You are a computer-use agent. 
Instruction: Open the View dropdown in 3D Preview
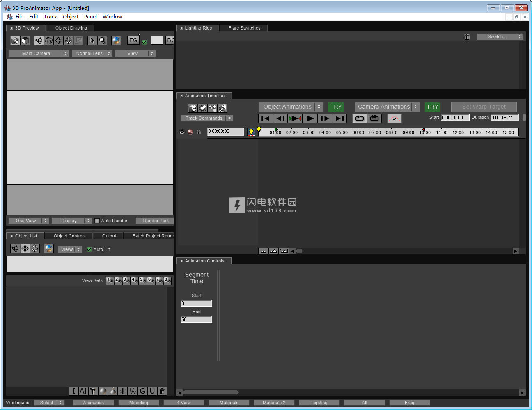tap(135, 53)
